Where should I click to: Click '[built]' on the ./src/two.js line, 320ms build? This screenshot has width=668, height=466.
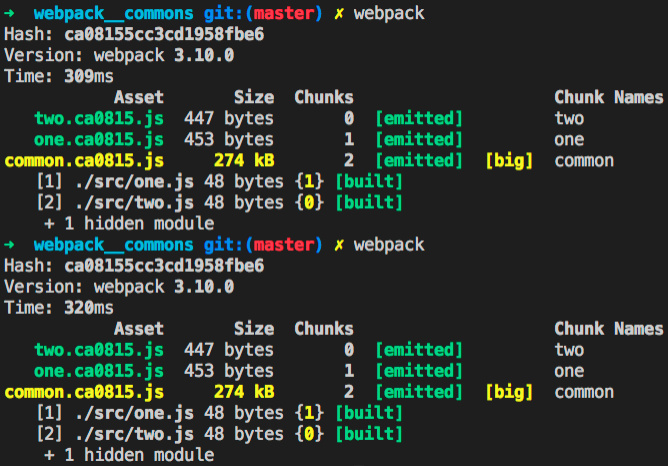(x=369, y=434)
